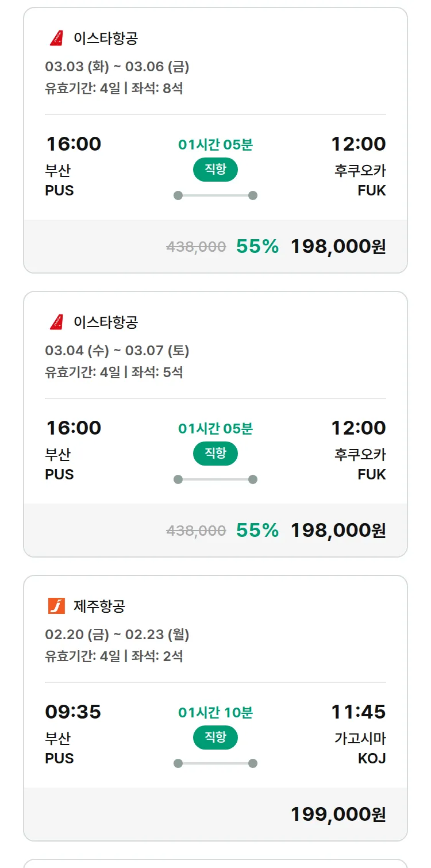Tap 직항 badge on the 03.03 flight
431x868 pixels.
[215, 170]
